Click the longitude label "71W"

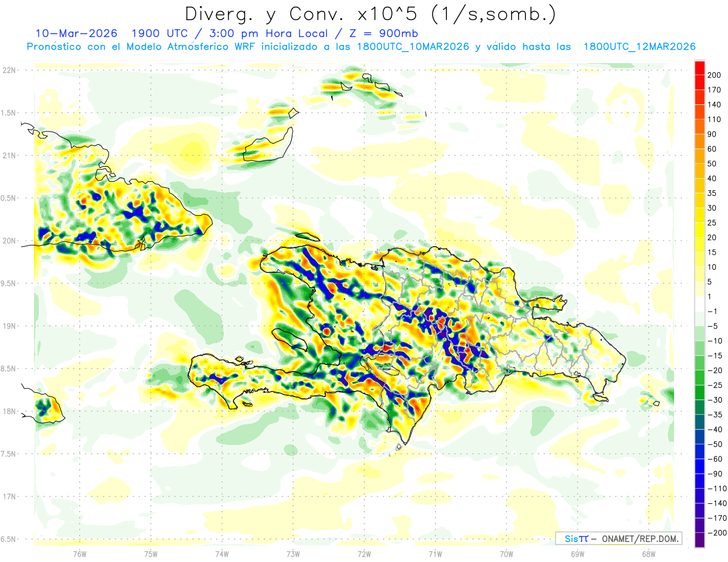[x=435, y=554]
